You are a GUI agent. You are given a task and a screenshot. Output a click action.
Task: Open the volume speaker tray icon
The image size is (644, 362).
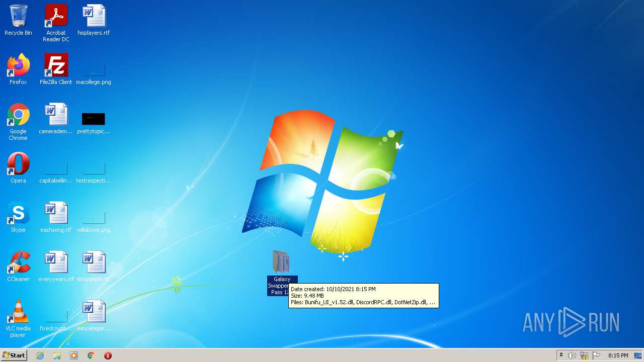572,355
